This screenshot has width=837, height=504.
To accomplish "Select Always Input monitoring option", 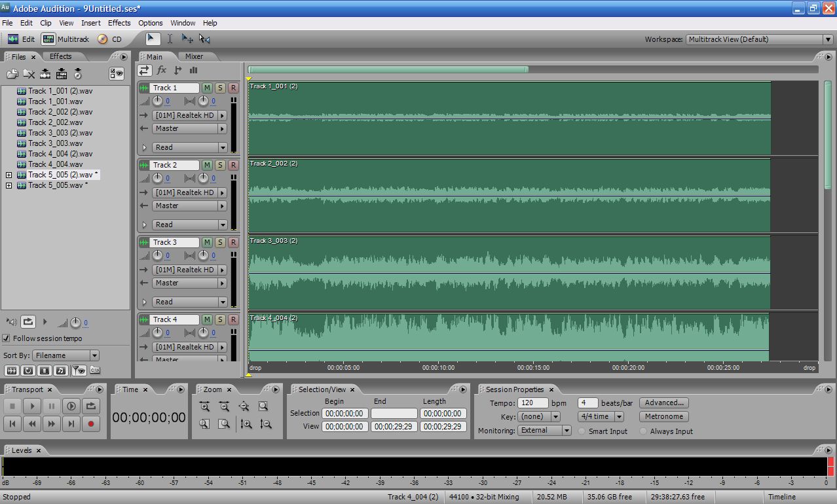I will point(644,431).
